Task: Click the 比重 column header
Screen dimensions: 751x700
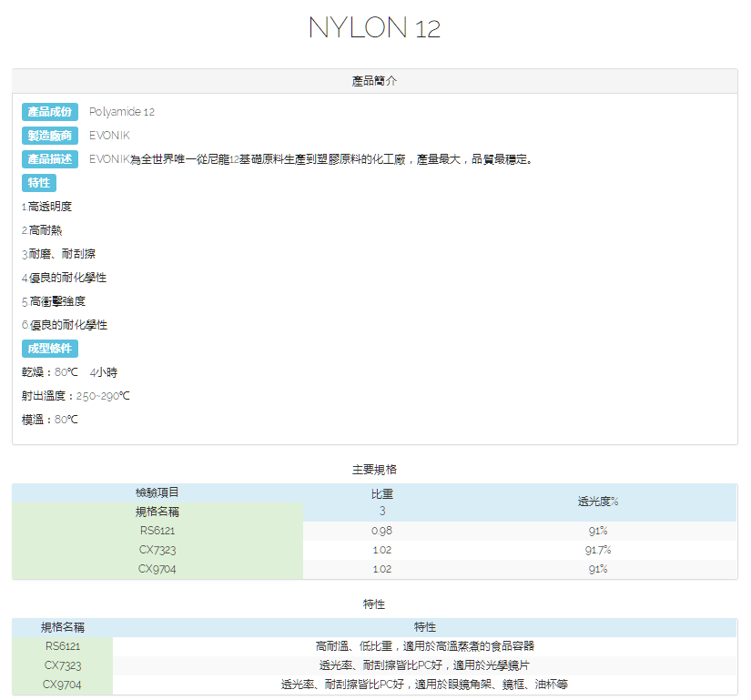Action: point(382,494)
